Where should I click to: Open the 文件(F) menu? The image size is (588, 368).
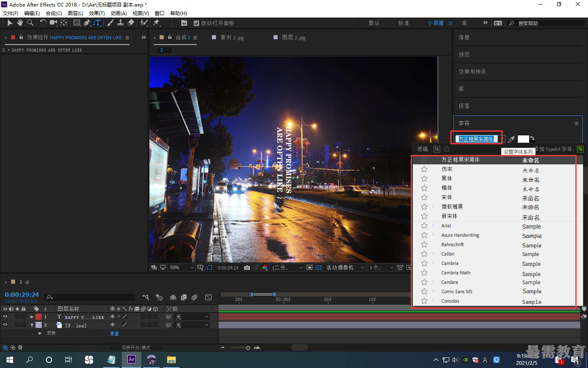click(11, 13)
